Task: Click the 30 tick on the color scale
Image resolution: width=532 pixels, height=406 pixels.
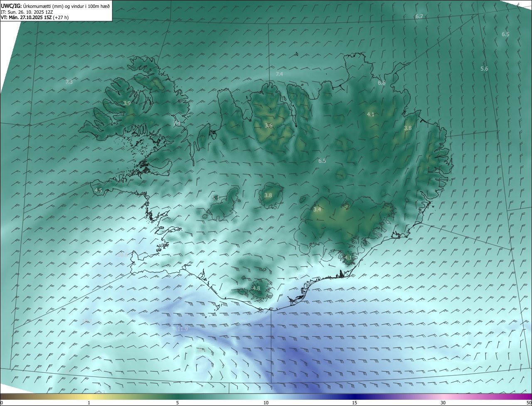Action: click(443, 403)
